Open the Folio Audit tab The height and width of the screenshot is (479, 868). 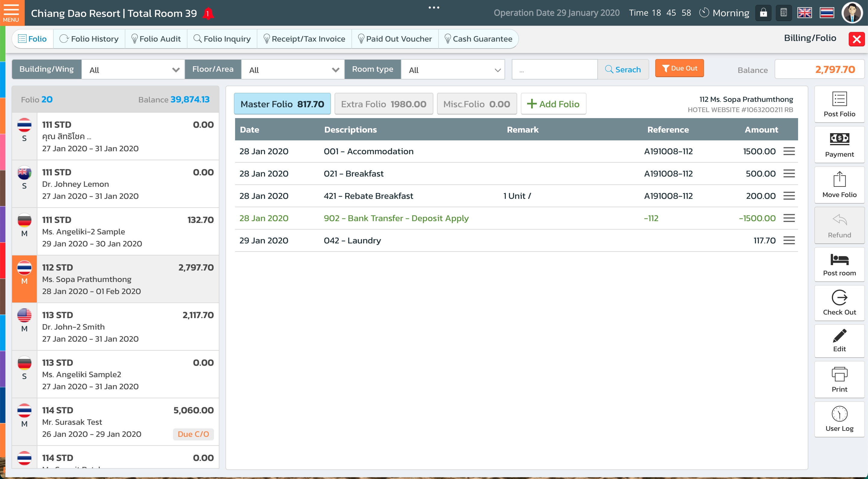click(x=156, y=39)
